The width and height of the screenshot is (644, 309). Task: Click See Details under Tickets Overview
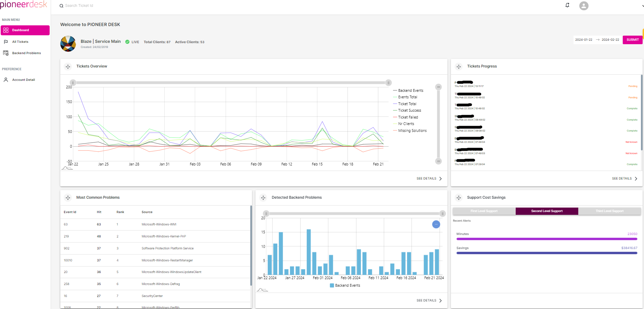point(429,178)
